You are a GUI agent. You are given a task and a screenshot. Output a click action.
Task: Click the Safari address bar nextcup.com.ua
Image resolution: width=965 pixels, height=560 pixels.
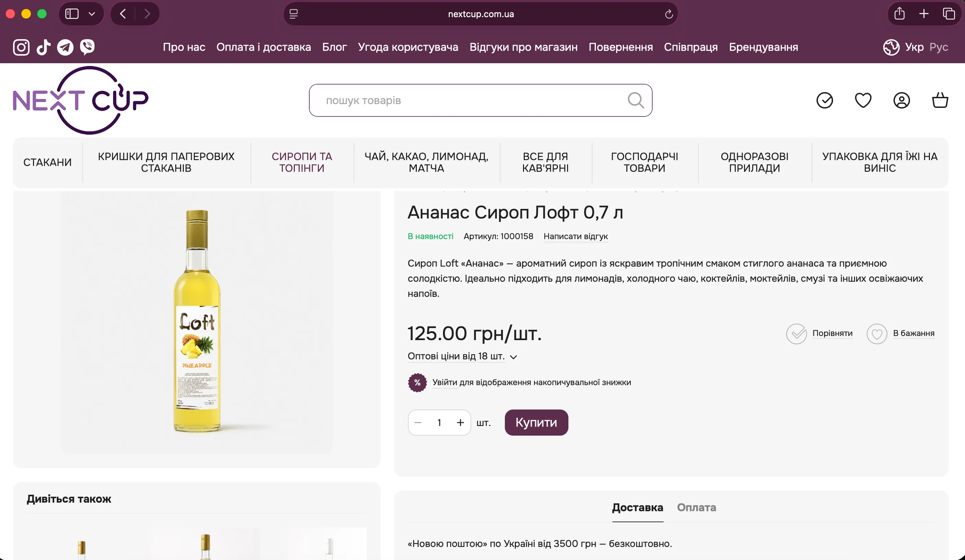[x=480, y=14]
